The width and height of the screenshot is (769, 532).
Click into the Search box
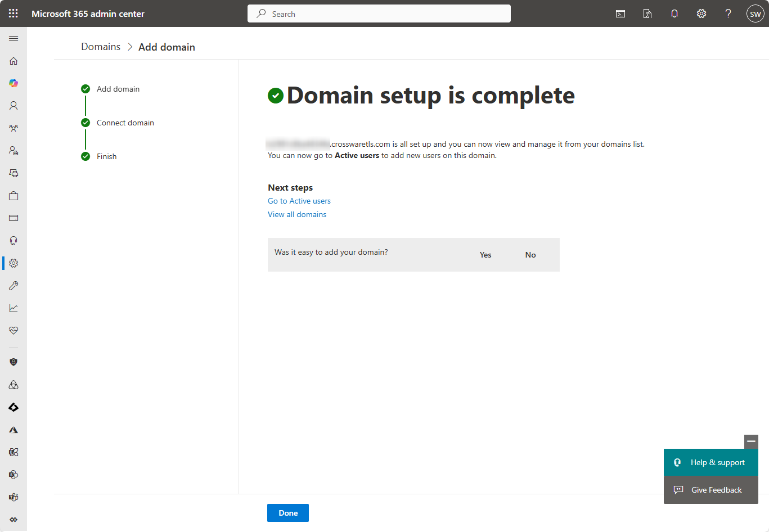click(x=379, y=13)
